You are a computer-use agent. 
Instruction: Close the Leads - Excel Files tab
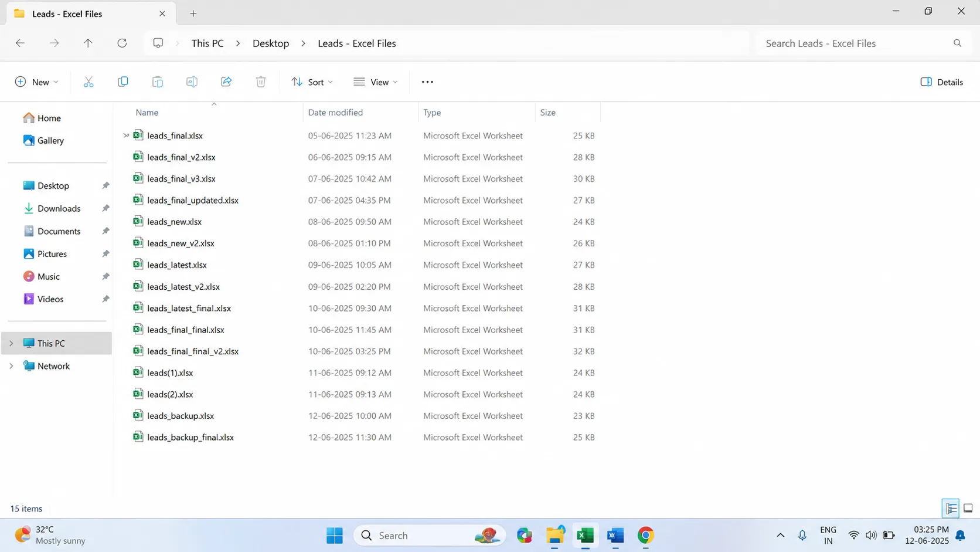162,13
